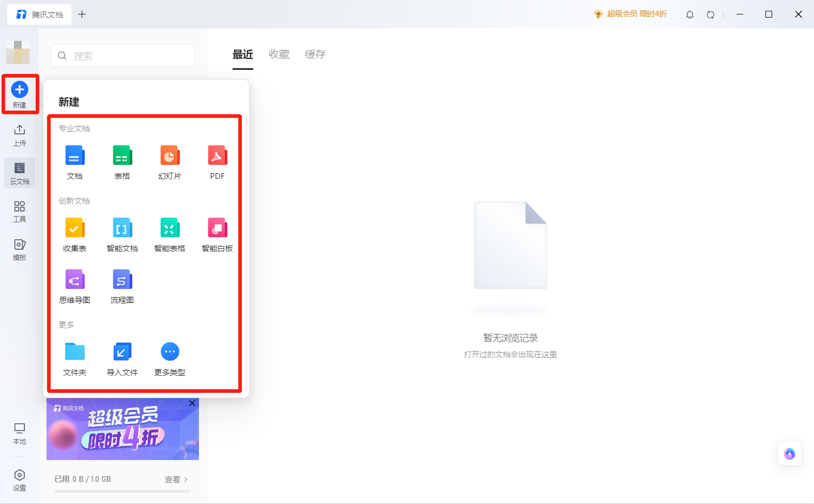Create a new 文件夹 folder

click(x=75, y=359)
